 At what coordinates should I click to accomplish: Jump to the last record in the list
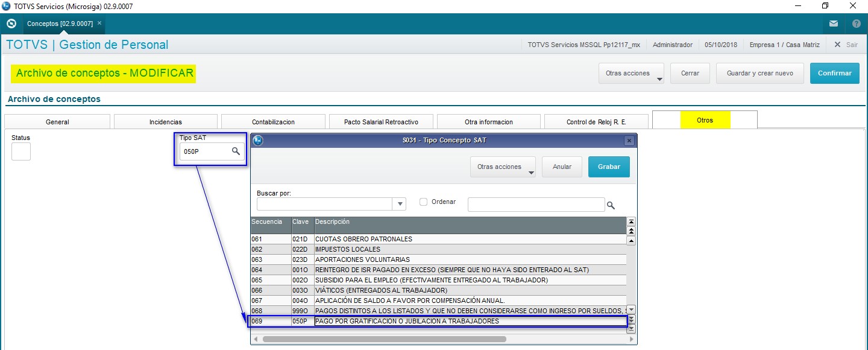click(x=631, y=329)
